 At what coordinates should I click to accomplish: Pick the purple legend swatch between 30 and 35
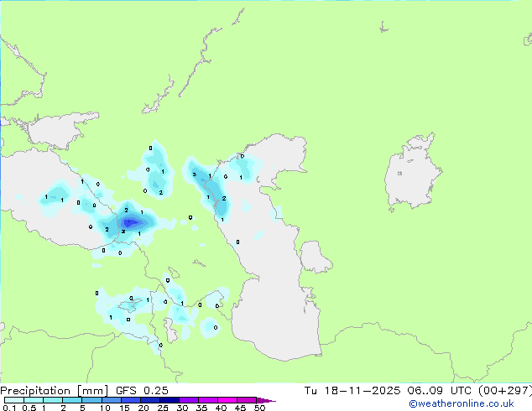pyautogui.click(x=188, y=400)
